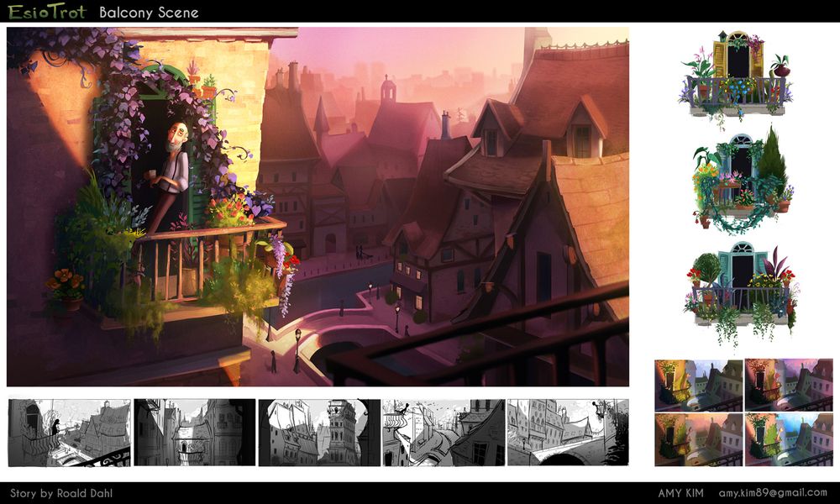Screen dimensions: 840x504
Task: Click the EsioTrot title text
Action: (x=47, y=11)
